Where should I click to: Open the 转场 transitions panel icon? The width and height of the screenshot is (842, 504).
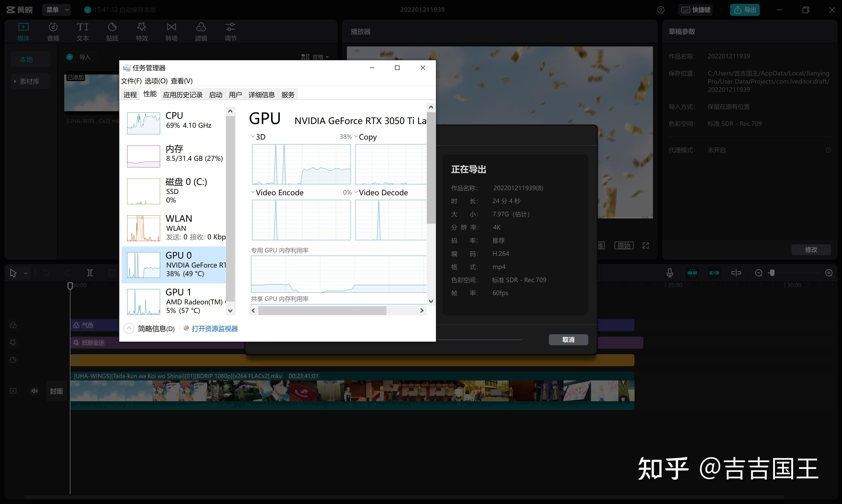(x=171, y=27)
